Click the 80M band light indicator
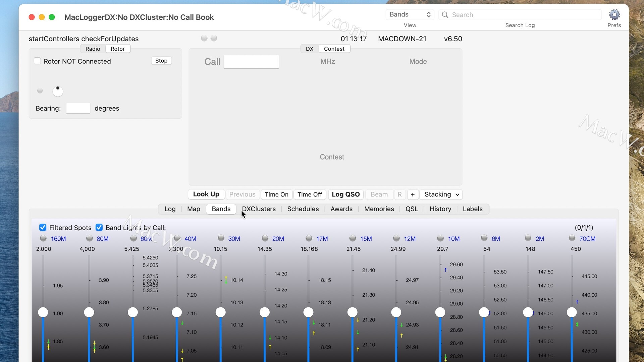Viewport: 644px width, 362px height. 89,238
